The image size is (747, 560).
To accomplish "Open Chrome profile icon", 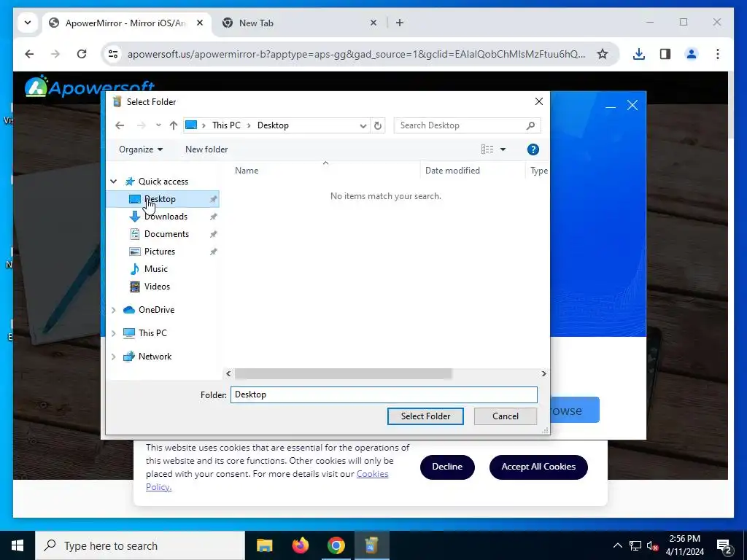I will coord(692,54).
